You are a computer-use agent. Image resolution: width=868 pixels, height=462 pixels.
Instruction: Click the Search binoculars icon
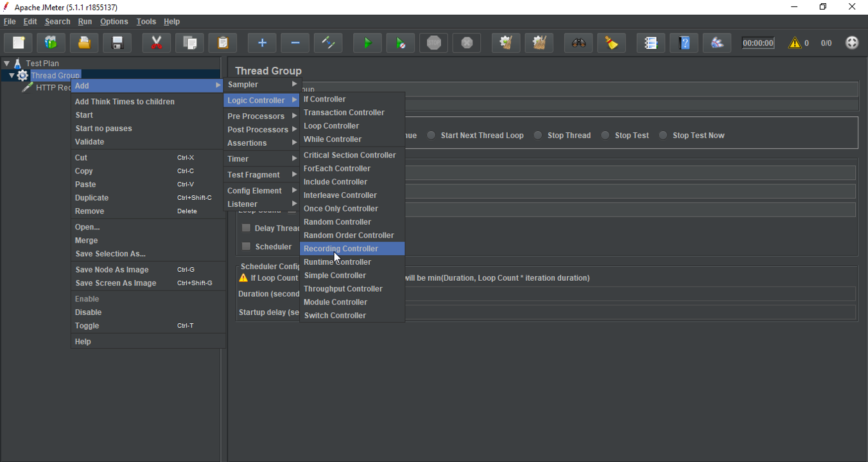pyautogui.click(x=578, y=43)
